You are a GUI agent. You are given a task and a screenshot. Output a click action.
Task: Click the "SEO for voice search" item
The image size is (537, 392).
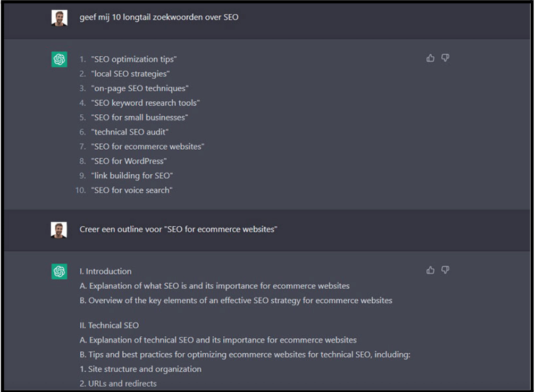click(x=131, y=190)
